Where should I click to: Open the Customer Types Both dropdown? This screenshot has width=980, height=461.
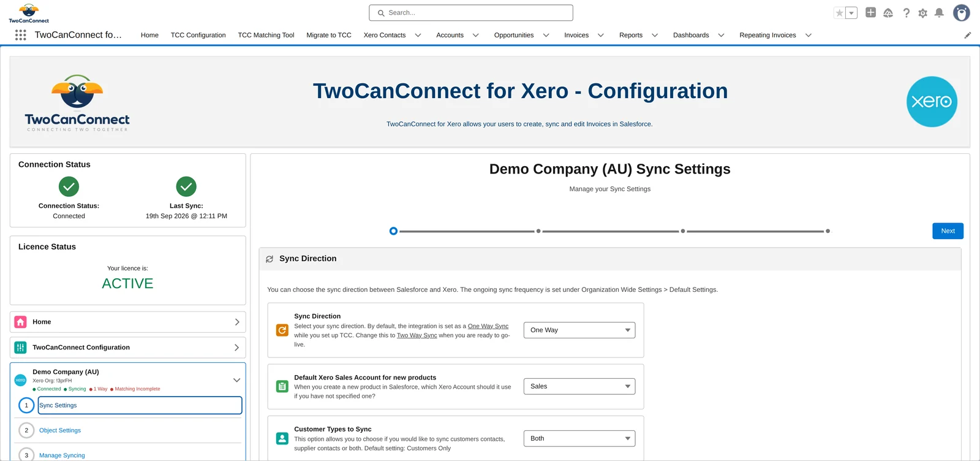tap(579, 438)
